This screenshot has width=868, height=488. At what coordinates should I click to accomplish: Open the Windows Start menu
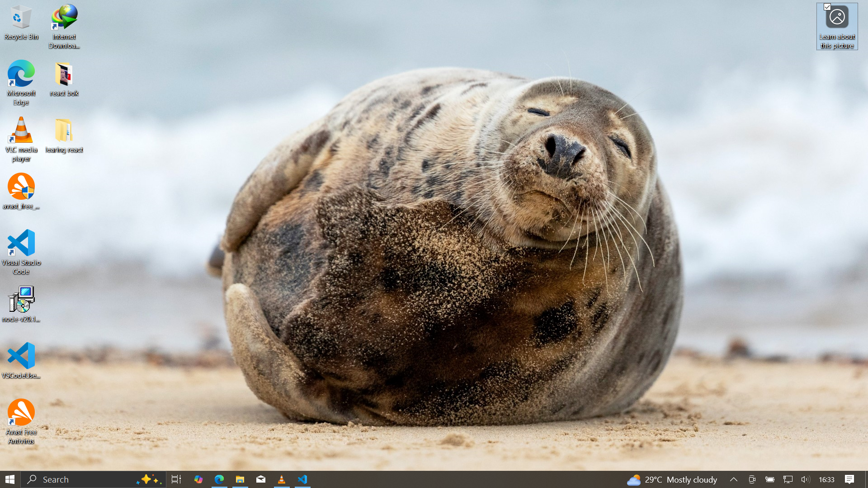click(x=10, y=479)
